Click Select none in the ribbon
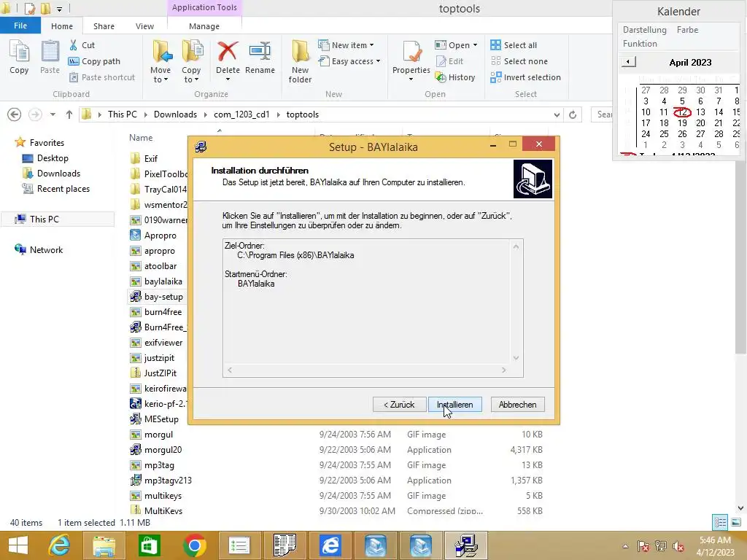The image size is (747, 560). 519,61
